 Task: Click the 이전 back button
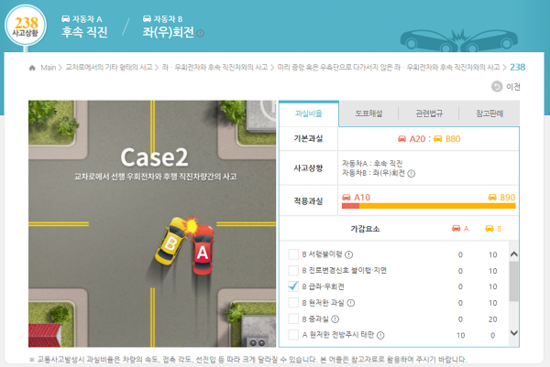click(x=506, y=87)
